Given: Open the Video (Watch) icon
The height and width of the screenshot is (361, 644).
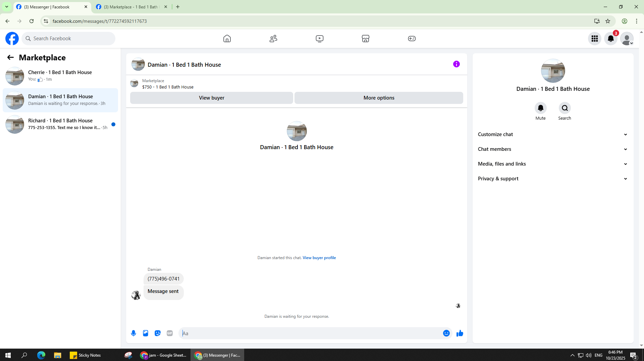Looking at the screenshot, I should pos(320,39).
